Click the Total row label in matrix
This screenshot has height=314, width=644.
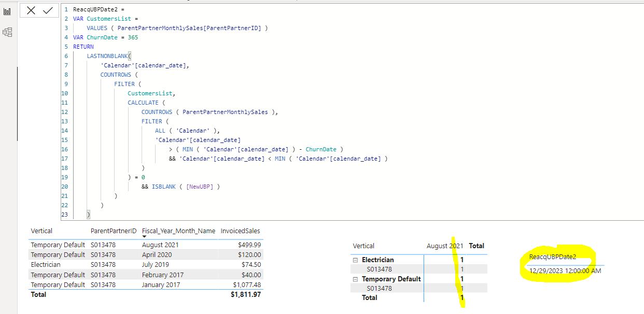point(369,298)
